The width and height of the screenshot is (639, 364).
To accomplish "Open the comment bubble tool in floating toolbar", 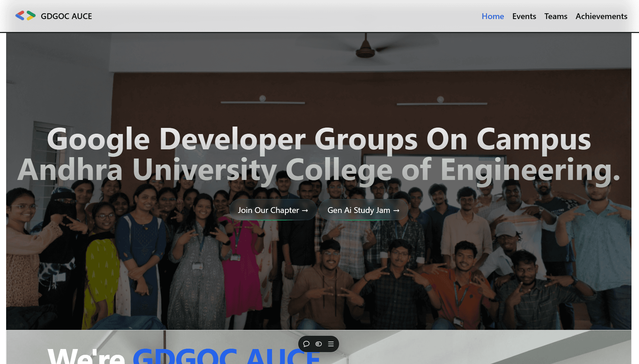I will click(306, 344).
